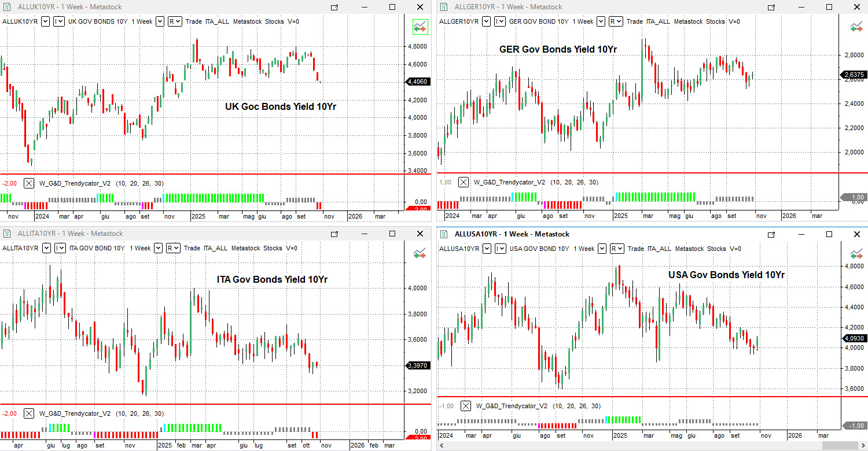The image size is (868, 451).
Task: Pop out the ALLUSA10YR chart window
Action: tap(771, 234)
